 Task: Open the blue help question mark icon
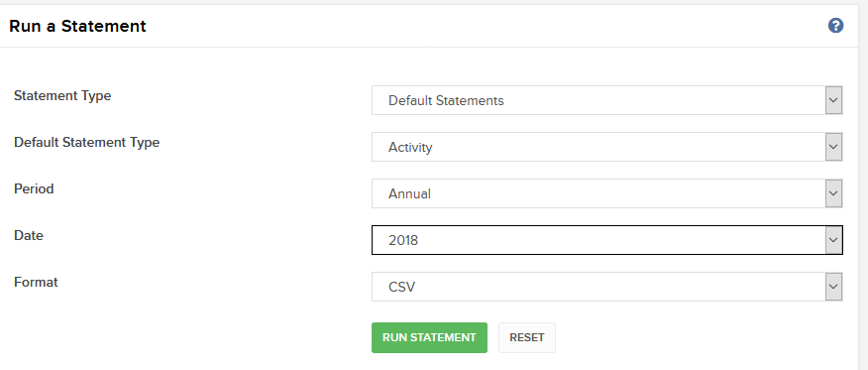[835, 26]
